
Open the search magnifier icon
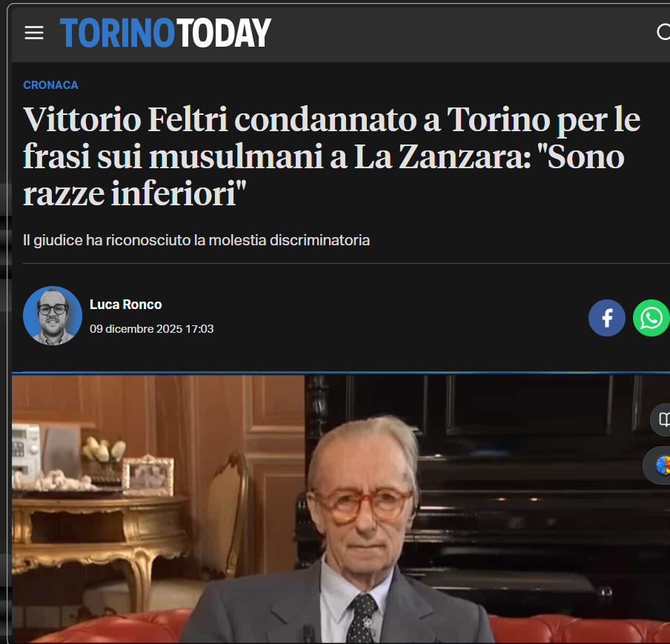[663, 32]
